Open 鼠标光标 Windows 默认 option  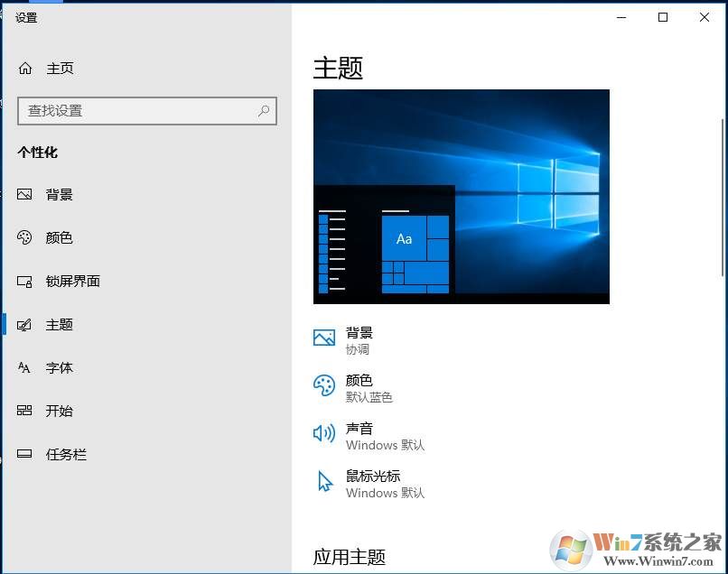pos(386,484)
